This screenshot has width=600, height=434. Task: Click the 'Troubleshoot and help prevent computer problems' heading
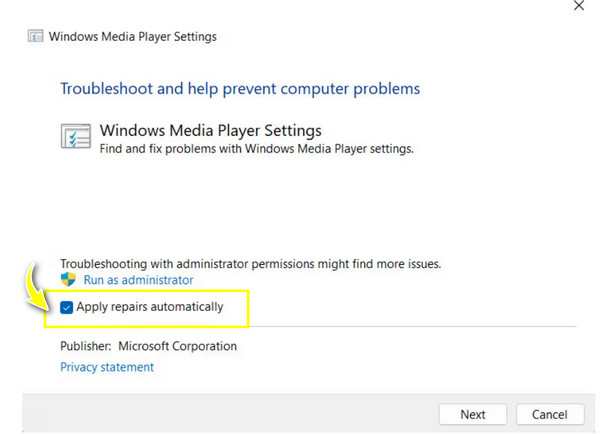[240, 89]
